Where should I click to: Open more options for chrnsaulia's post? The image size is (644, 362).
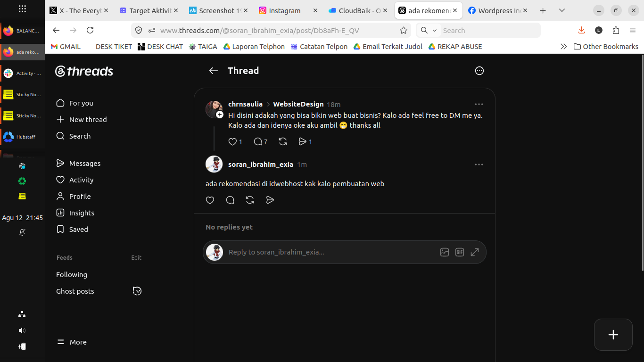point(479,104)
